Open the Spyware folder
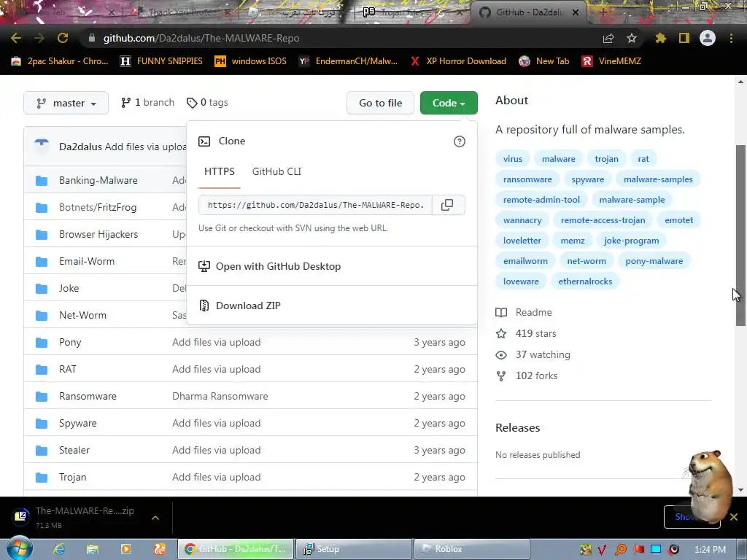Screen dimensions: 747x560 click(77, 424)
